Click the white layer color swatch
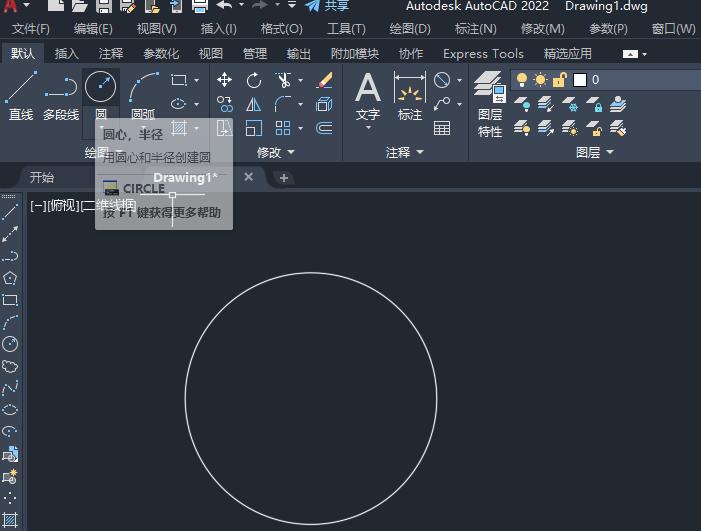Image resolution: width=701 pixels, height=531 pixels. coord(580,80)
